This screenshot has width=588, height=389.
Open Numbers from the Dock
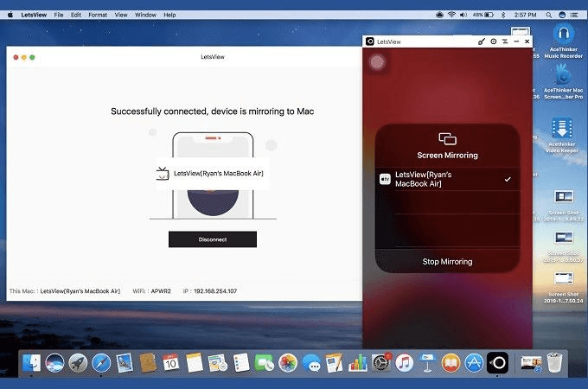coord(357,363)
